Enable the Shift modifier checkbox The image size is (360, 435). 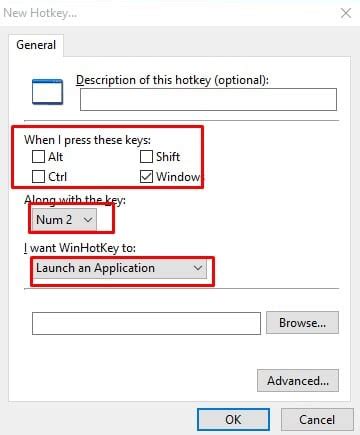click(x=146, y=156)
